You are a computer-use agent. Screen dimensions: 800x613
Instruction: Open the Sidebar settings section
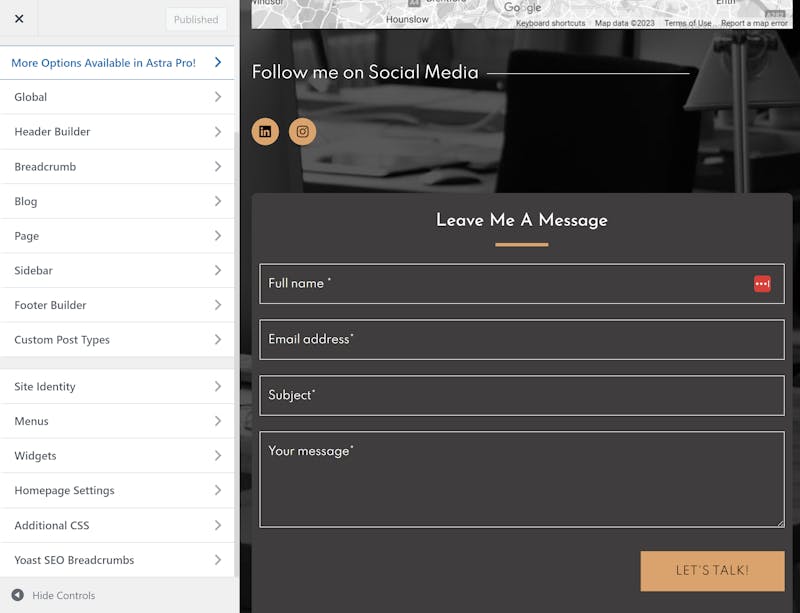[117, 271]
